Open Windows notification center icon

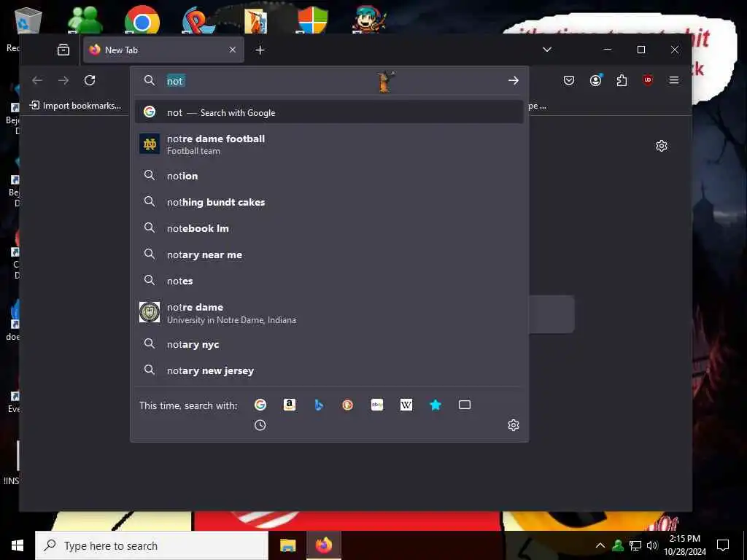point(723,545)
